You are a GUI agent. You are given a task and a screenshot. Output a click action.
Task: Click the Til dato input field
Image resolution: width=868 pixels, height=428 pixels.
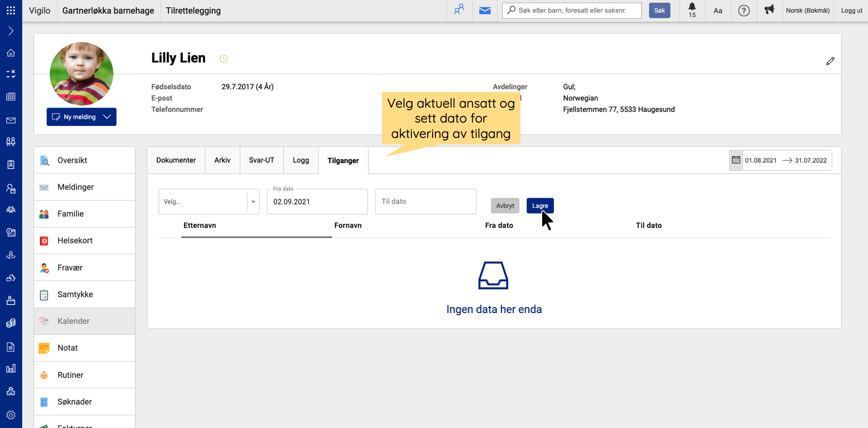tap(425, 202)
